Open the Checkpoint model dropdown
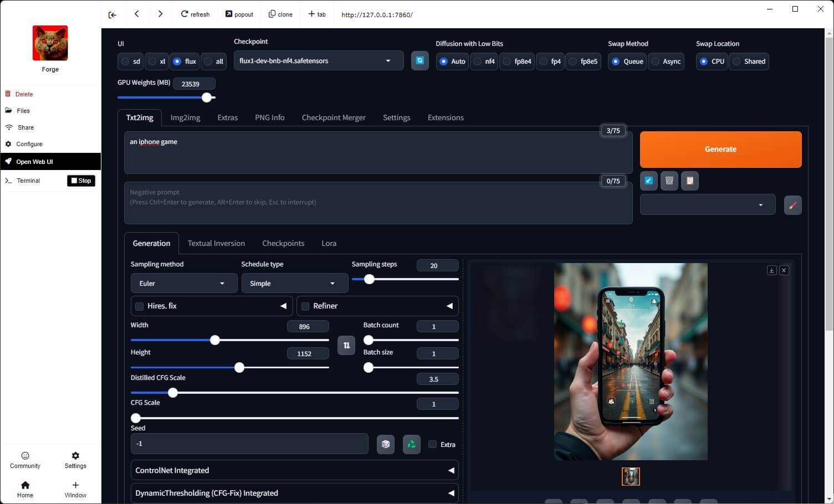Viewport: 834px width, 504px height. [x=318, y=61]
